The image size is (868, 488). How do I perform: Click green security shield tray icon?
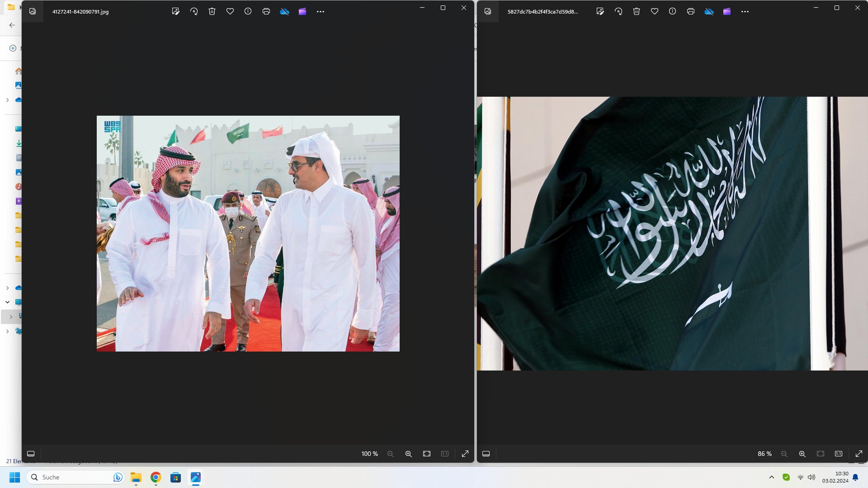click(x=786, y=477)
